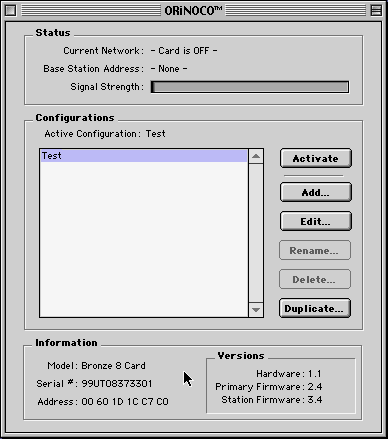The height and width of the screenshot is (439, 388).
Task: Click the list scrollbar down arrow
Action: (x=256, y=310)
